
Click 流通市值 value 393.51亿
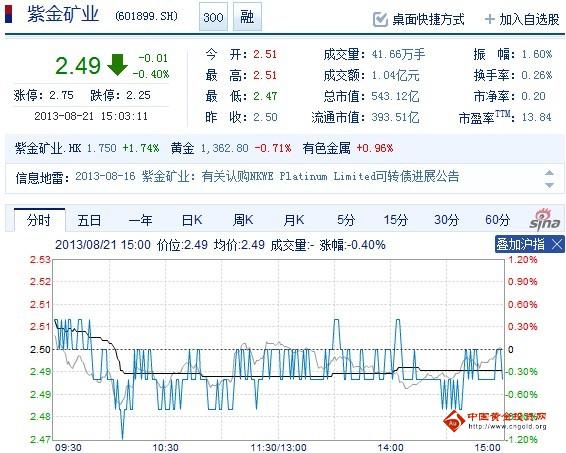pyautogui.click(x=395, y=117)
